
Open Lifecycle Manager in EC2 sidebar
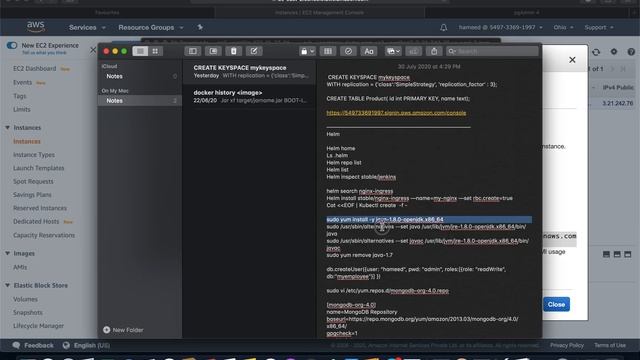tap(38, 326)
